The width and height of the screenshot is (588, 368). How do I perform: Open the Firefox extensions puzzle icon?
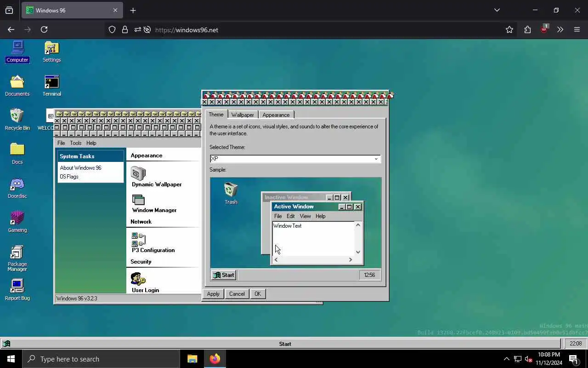click(x=527, y=29)
